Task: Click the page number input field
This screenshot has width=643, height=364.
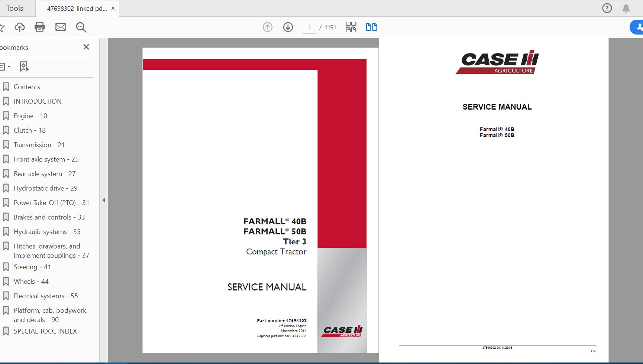Action: (x=310, y=27)
